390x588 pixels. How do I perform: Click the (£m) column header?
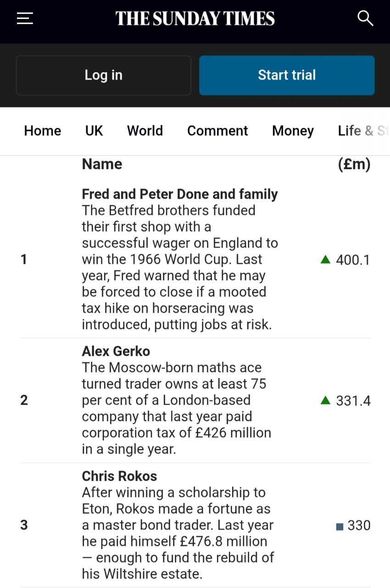(x=354, y=164)
